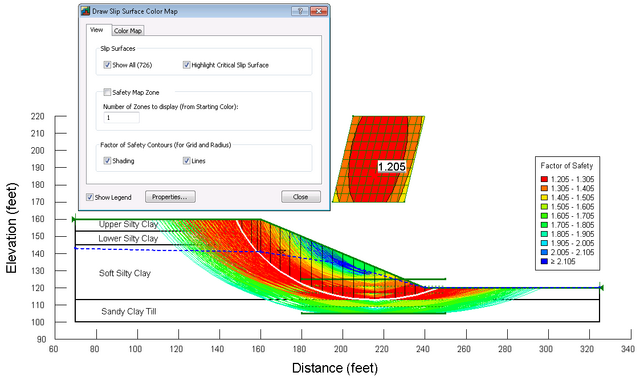Click the 1.205 factor of safety label
The image size is (640, 380).
[x=391, y=167]
